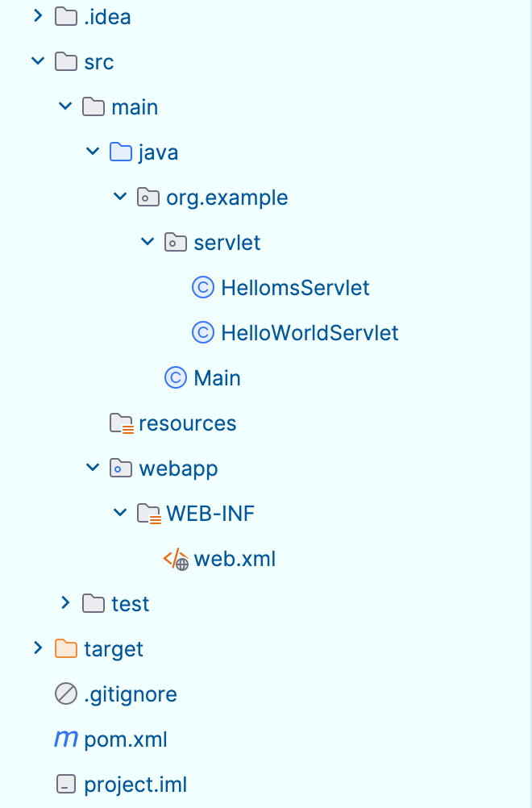
Task: Collapse the org.example package
Action: (120, 197)
